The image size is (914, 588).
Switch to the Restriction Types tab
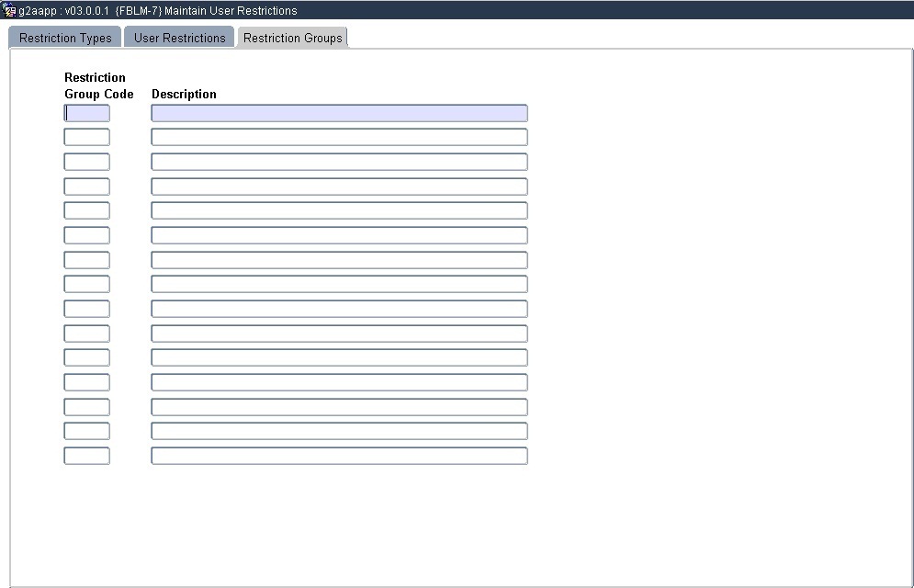[65, 38]
